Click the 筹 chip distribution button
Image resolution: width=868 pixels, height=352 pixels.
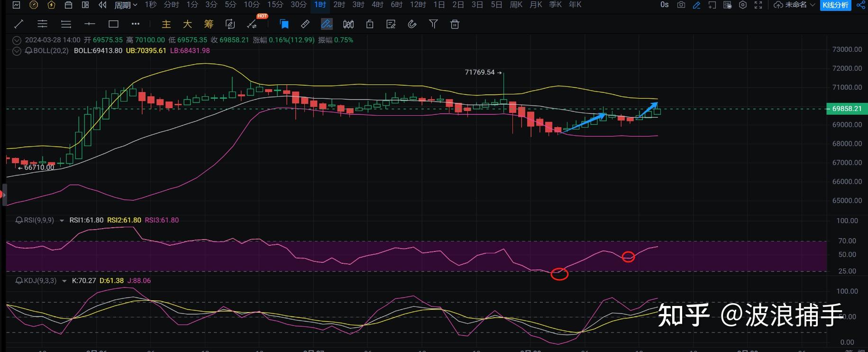pyautogui.click(x=209, y=24)
